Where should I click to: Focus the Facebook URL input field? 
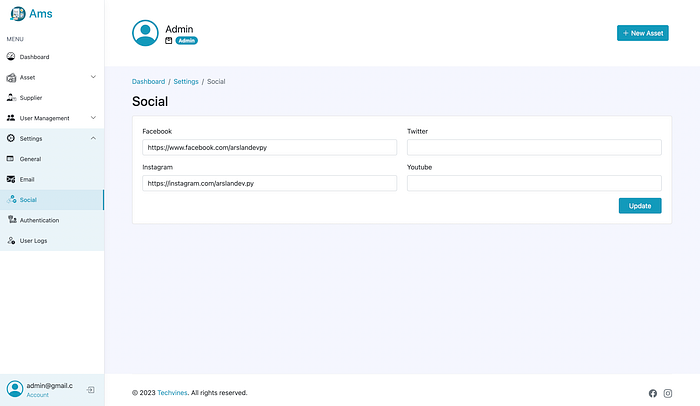click(x=270, y=147)
